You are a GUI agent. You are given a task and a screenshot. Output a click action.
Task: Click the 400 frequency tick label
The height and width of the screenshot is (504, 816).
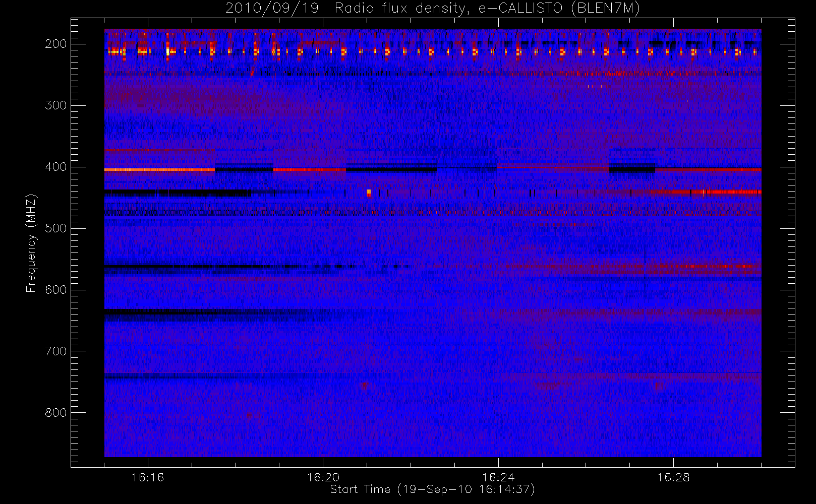pyautogui.click(x=56, y=167)
